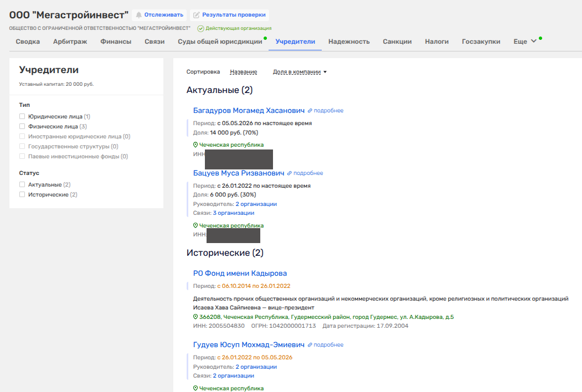This screenshot has width=582, height=392.
Task: Select the Учредители tab
Action: click(295, 42)
